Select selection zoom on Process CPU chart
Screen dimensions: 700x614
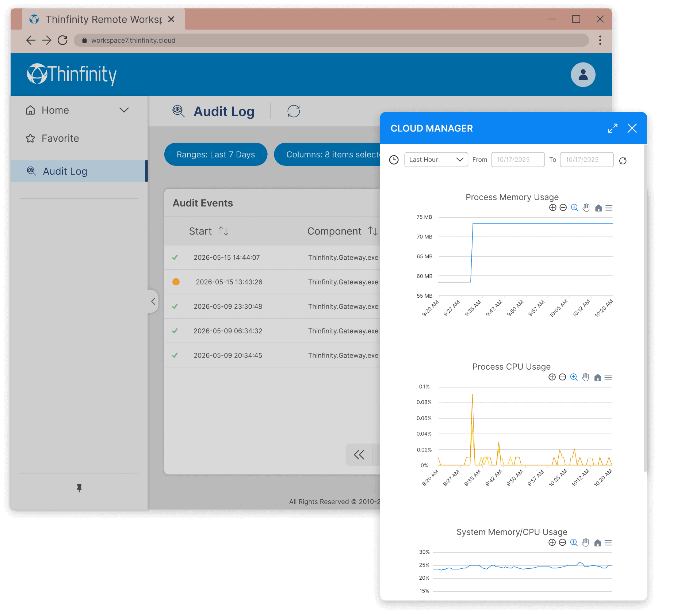[x=574, y=377]
